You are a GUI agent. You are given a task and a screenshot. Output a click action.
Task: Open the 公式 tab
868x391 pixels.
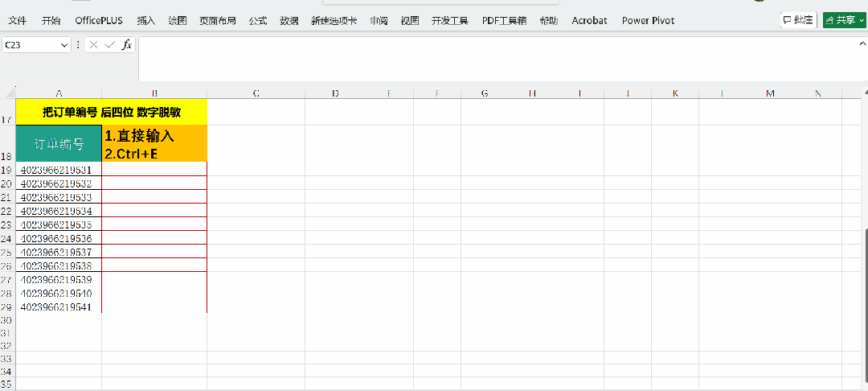(257, 20)
